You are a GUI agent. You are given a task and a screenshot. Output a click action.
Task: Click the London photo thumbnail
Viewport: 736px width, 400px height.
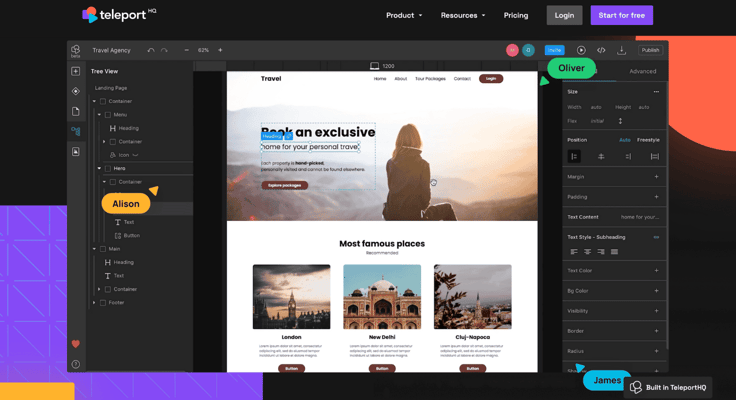click(x=291, y=297)
